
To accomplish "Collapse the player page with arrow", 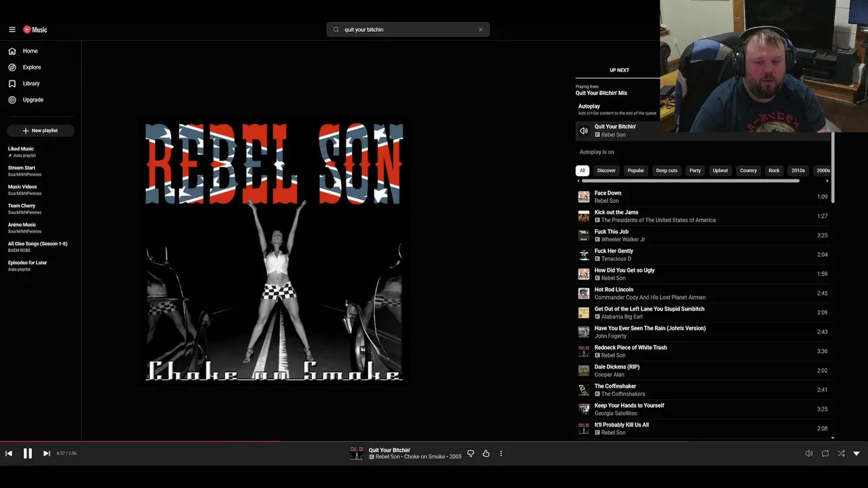I will point(856,453).
